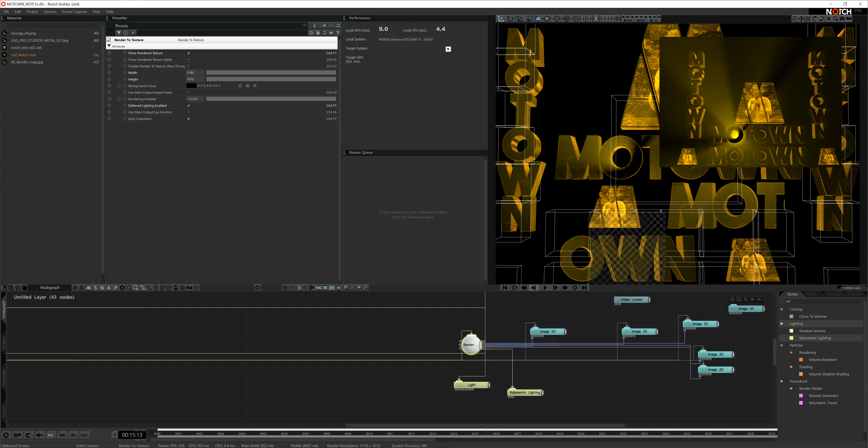Click the save preset down-arrow icon
868x448 pixels.
[314, 26]
